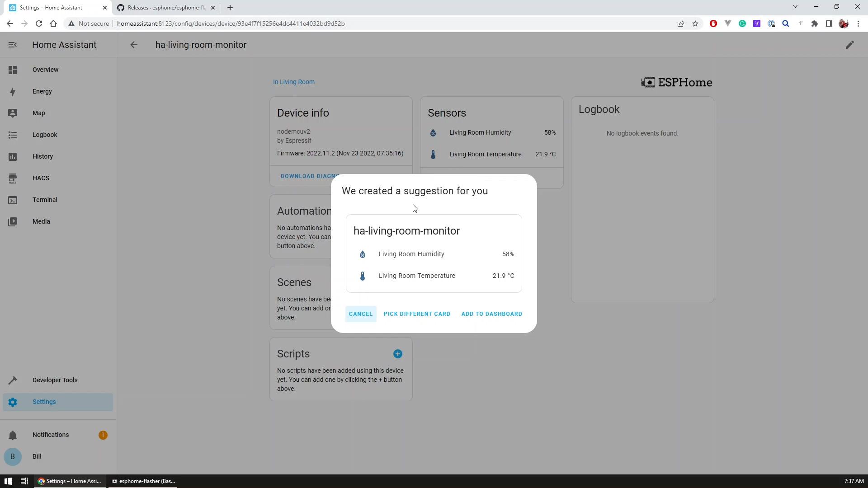Open the Terminal sidebar item
The height and width of the screenshot is (488, 868).
point(45,200)
